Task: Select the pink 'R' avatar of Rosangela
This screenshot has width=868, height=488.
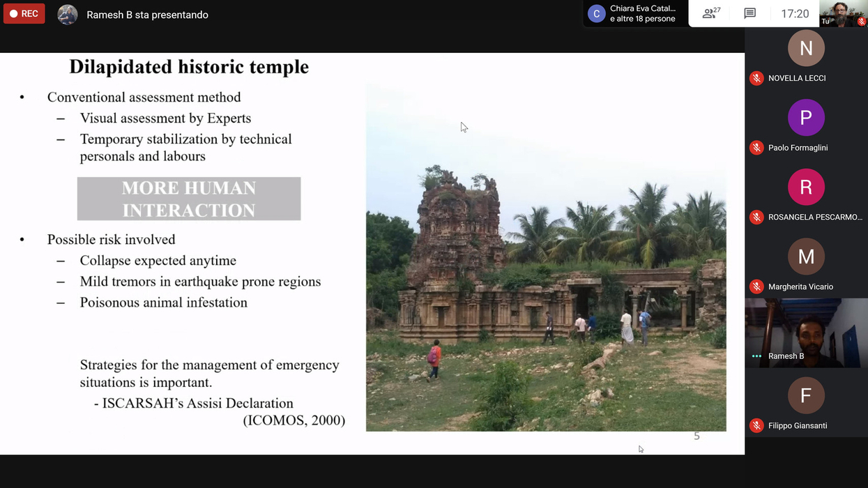Action: [x=806, y=187]
